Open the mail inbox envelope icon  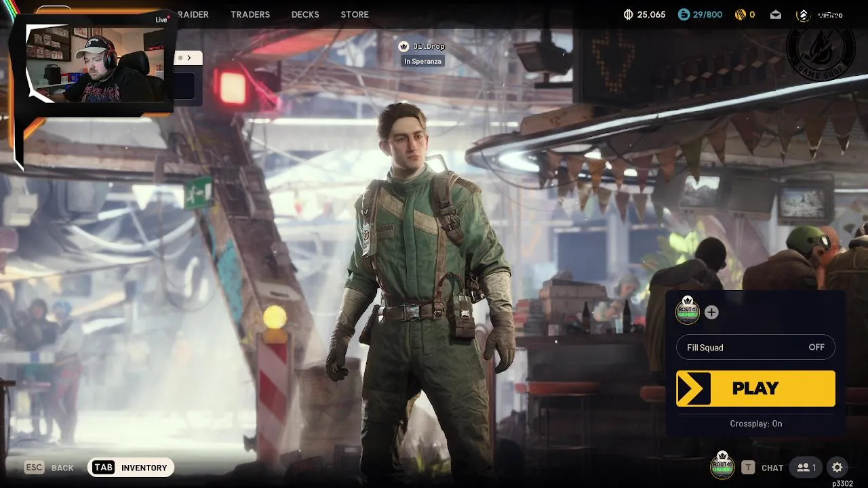(776, 14)
